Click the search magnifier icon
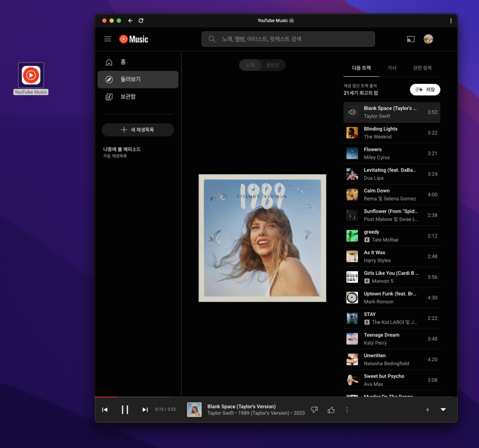 coord(212,39)
